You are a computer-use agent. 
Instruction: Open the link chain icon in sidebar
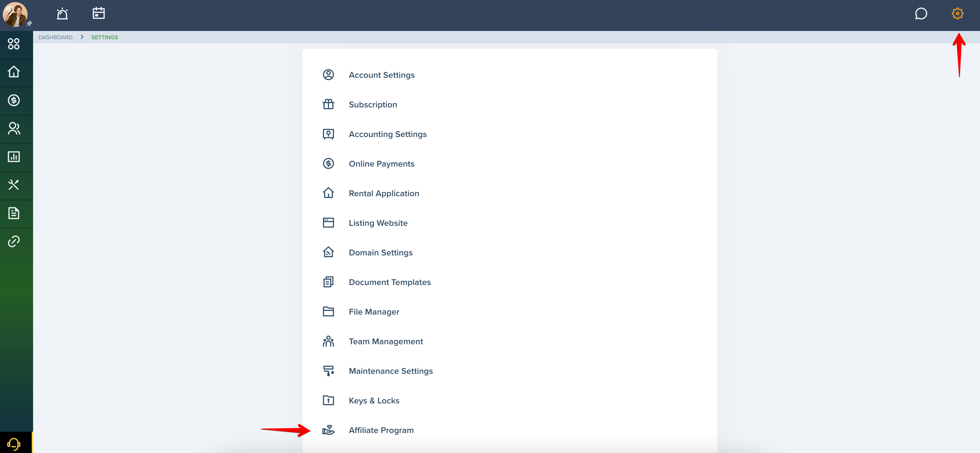[x=14, y=241]
